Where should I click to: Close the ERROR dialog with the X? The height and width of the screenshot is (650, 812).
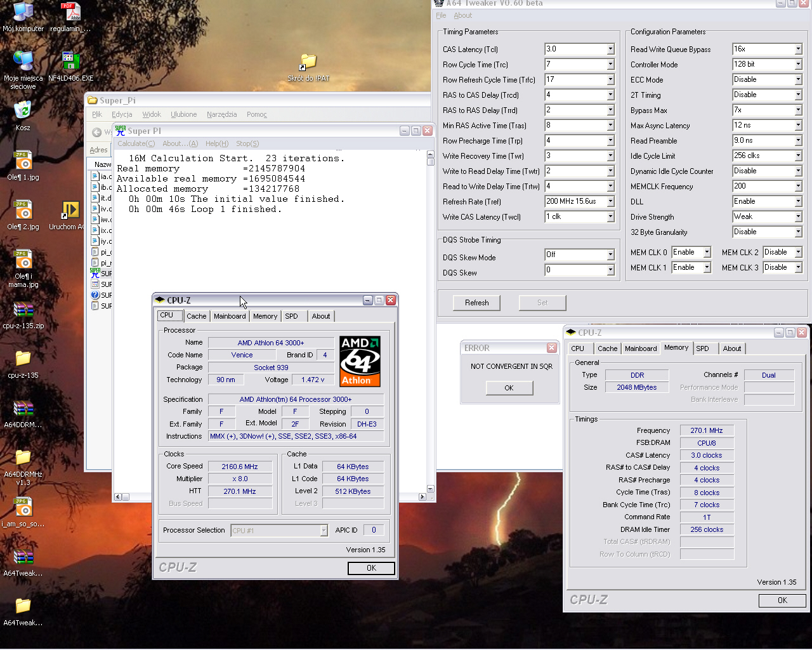pos(552,348)
